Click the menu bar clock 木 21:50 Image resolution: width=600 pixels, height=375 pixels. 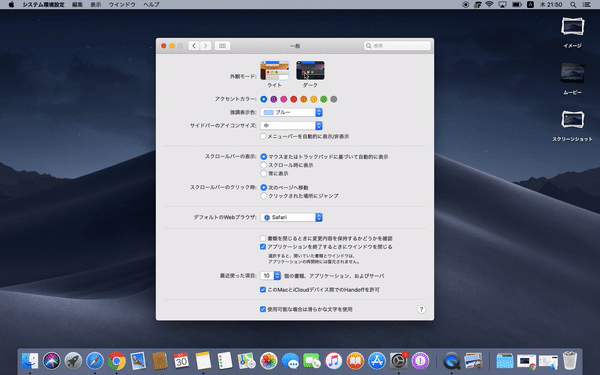pos(551,5)
